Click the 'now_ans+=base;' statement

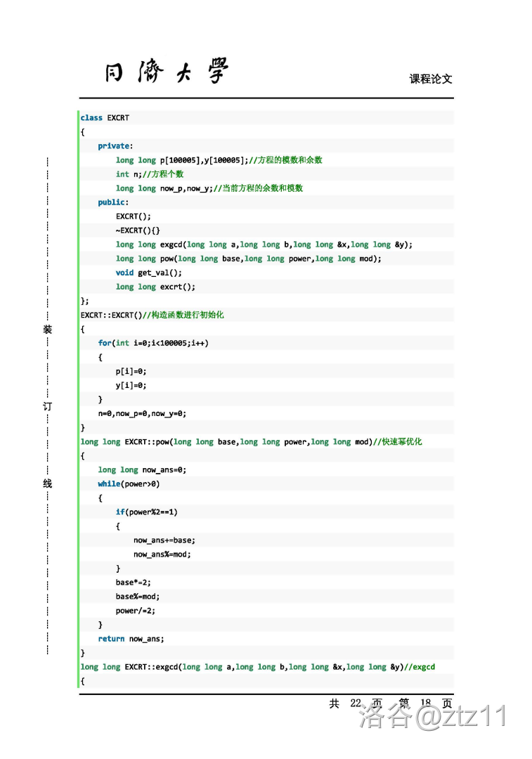click(164, 540)
